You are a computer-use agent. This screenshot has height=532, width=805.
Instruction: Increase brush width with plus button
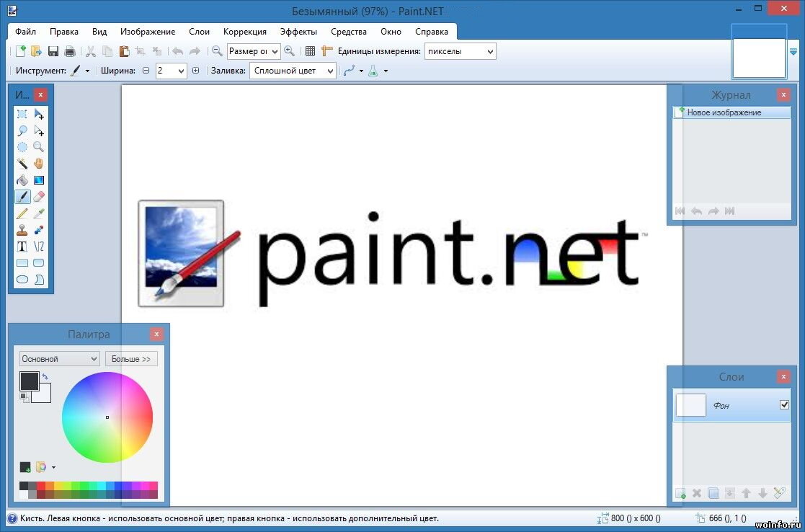tap(195, 71)
